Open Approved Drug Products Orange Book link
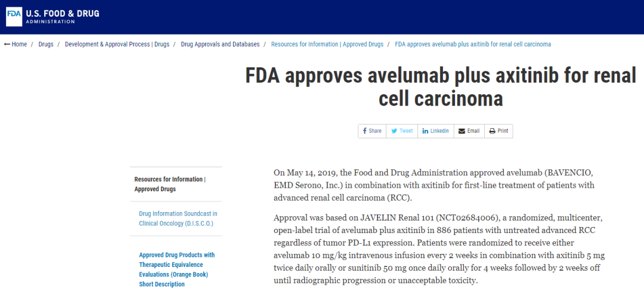This screenshot has width=644, height=292. coord(177,269)
